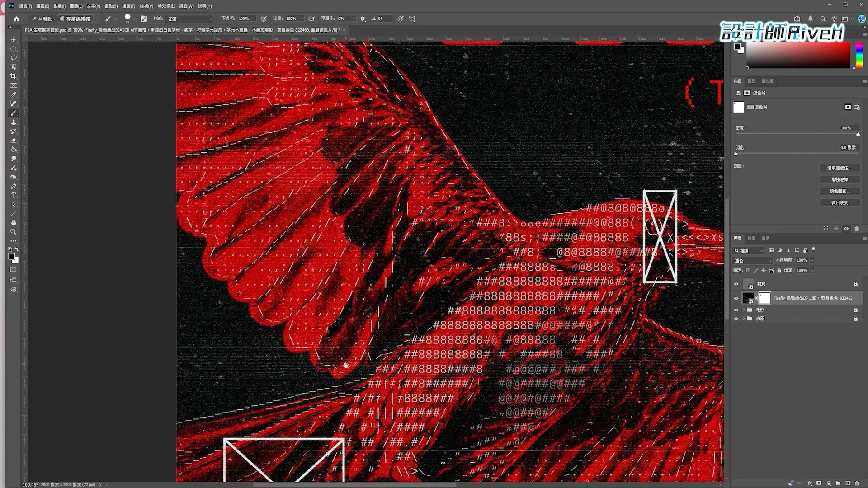This screenshot has width=868, height=488.
Task: Open the 濾鏡(T) menu
Action: (x=129, y=6)
